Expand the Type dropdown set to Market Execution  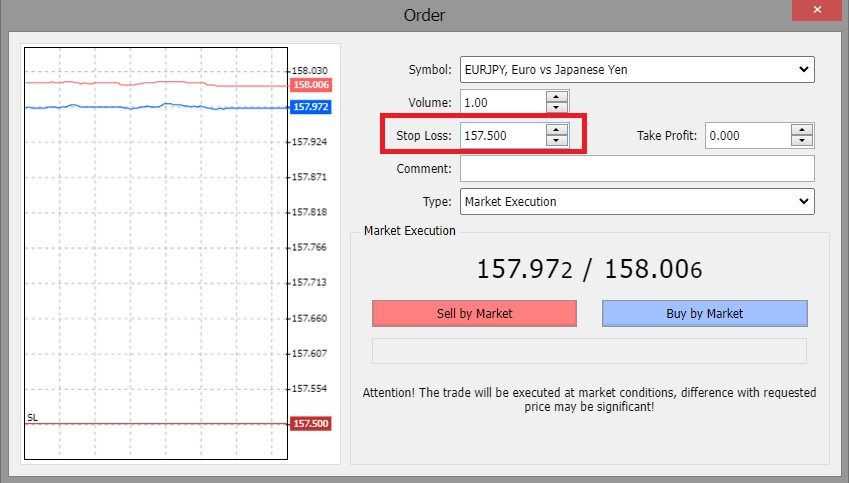[x=637, y=201]
